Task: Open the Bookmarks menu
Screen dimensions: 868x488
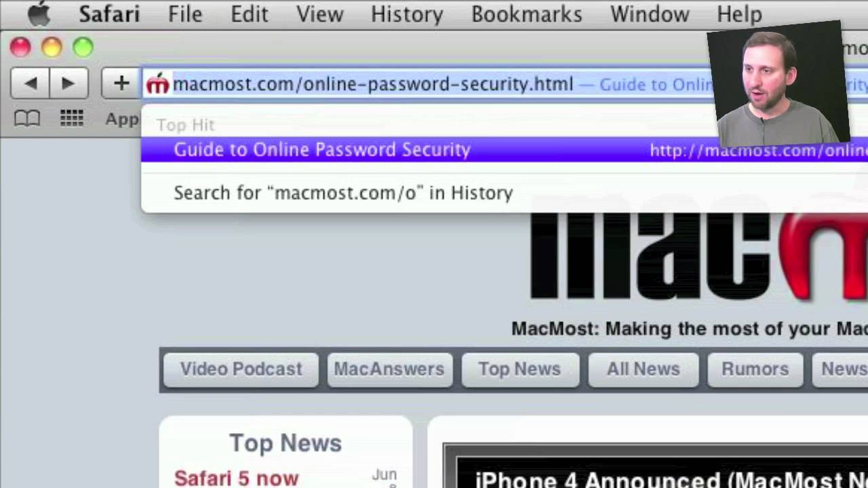Action: tap(527, 14)
